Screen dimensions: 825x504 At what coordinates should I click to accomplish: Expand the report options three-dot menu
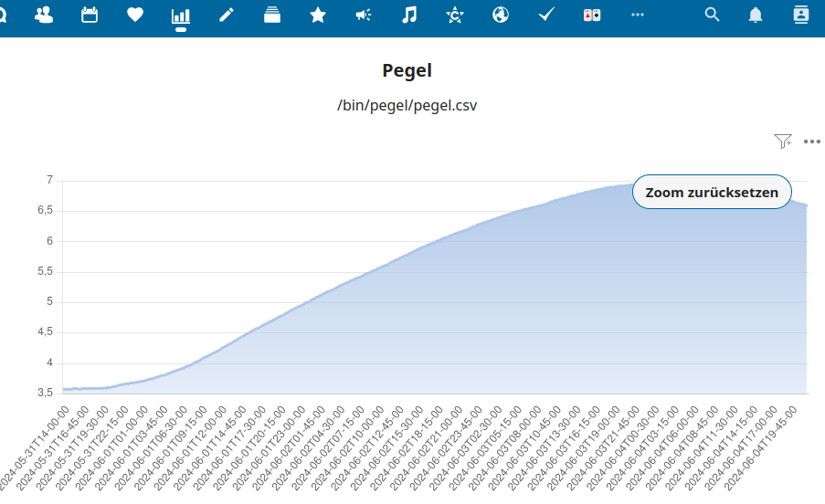[812, 142]
